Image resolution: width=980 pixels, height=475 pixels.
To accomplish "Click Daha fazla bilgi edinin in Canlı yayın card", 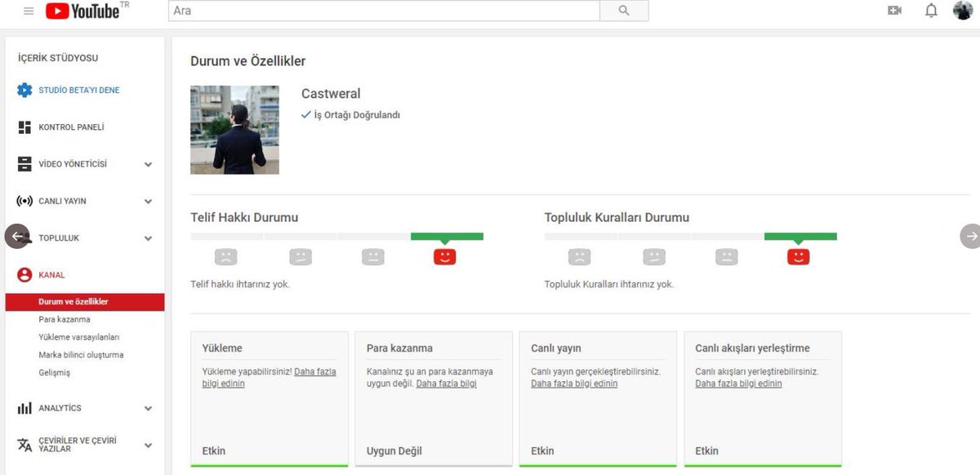I will pos(574,384).
